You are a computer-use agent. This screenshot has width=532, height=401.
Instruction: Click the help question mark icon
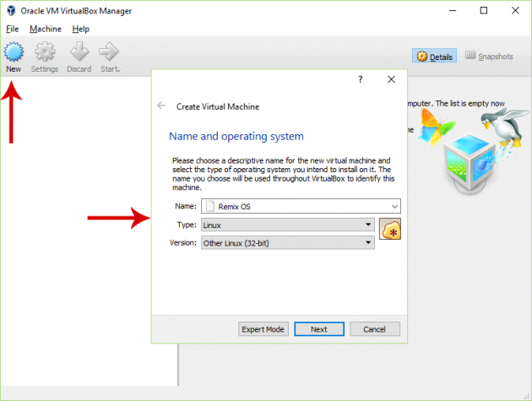coord(360,79)
